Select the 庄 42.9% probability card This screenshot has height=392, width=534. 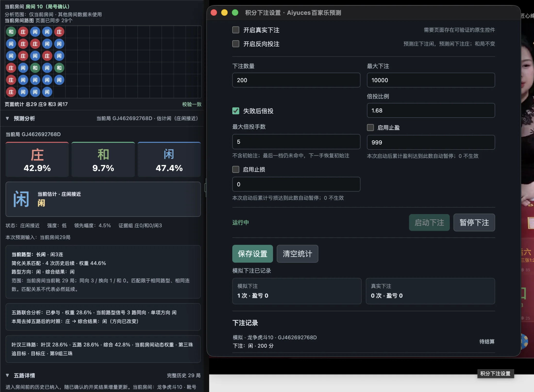(37, 159)
